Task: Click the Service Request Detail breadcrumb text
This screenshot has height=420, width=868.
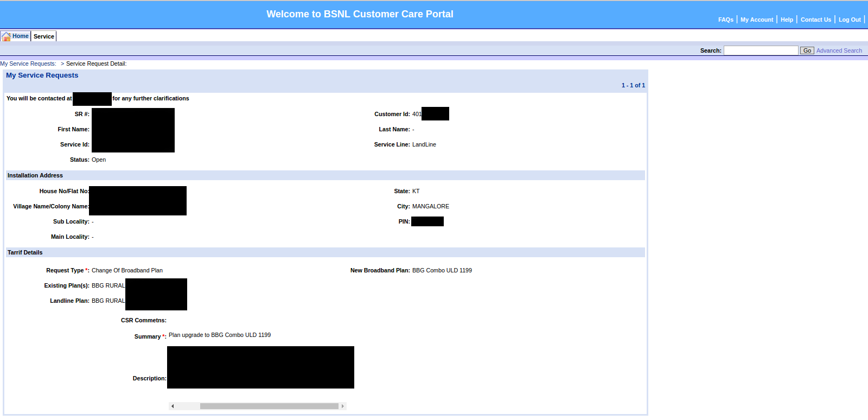Action: (x=96, y=63)
